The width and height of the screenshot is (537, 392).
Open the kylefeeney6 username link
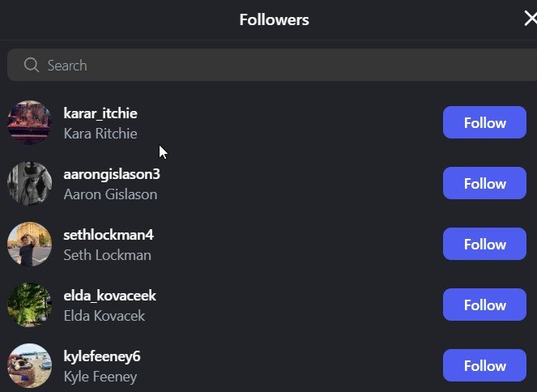(x=102, y=356)
